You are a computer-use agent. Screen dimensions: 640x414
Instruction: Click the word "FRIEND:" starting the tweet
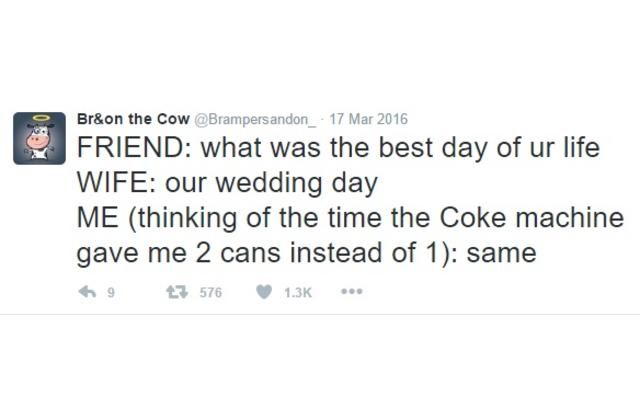pyautogui.click(x=134, y=148)
